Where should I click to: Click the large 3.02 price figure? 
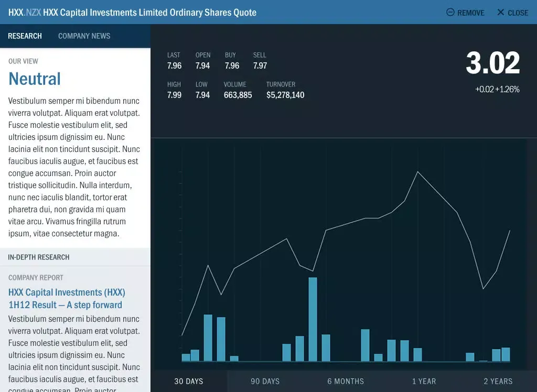(492, 63)
